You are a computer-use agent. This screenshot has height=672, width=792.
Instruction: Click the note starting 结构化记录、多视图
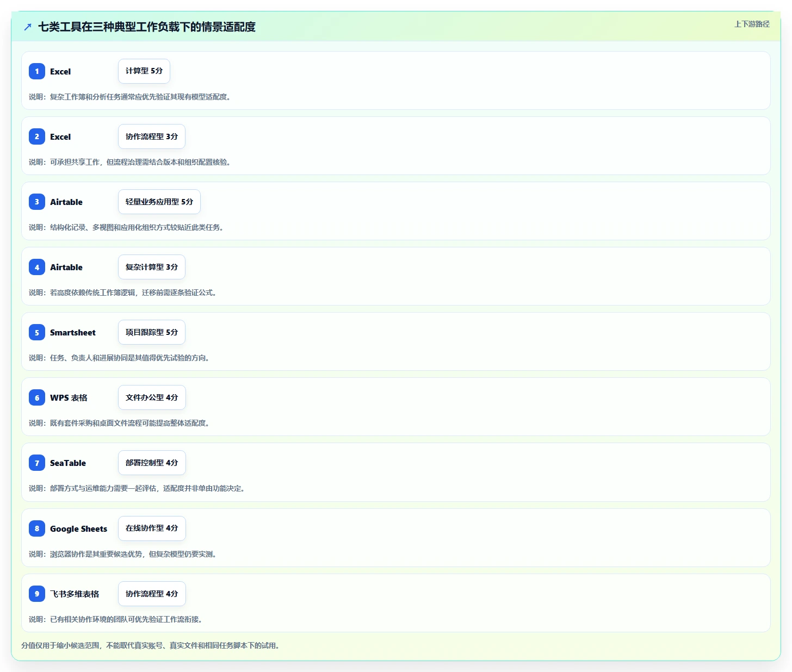(x=126, y=227)
